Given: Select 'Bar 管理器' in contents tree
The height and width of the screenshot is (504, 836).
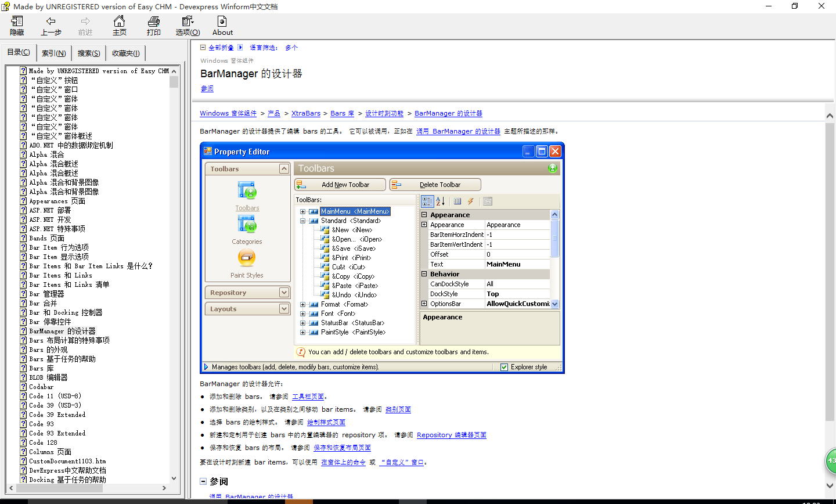Looking at the screenshot, I should click(47, 294).
